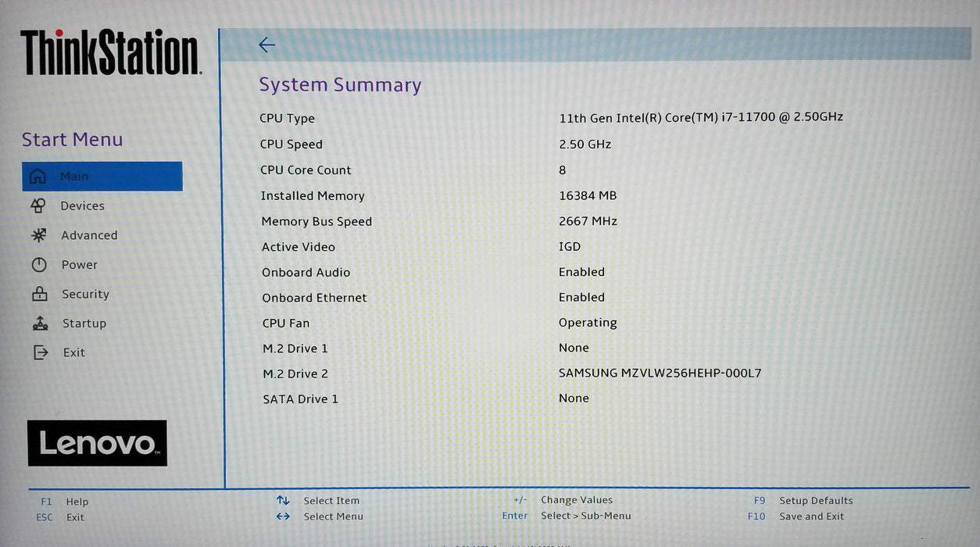Select the Installed Memory label
This screenshot has height=547, width=980.
coord(313,196)
